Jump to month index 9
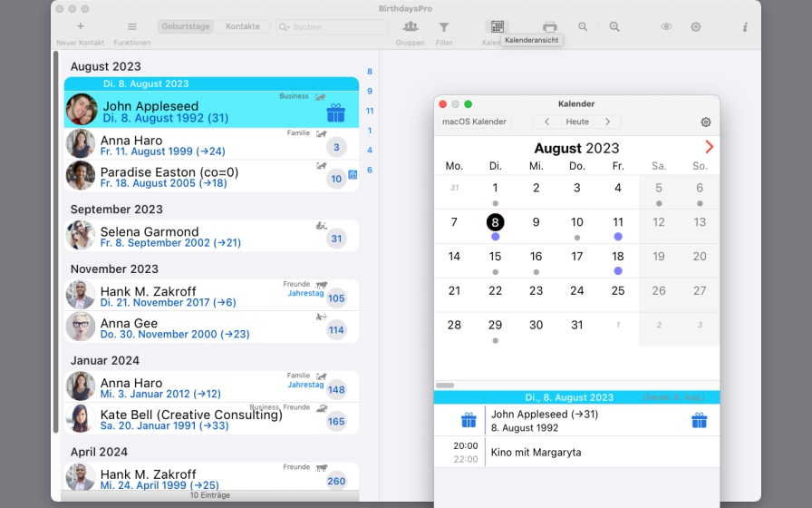Viewport: 812px width, 508px height. [x=370, y=92]
